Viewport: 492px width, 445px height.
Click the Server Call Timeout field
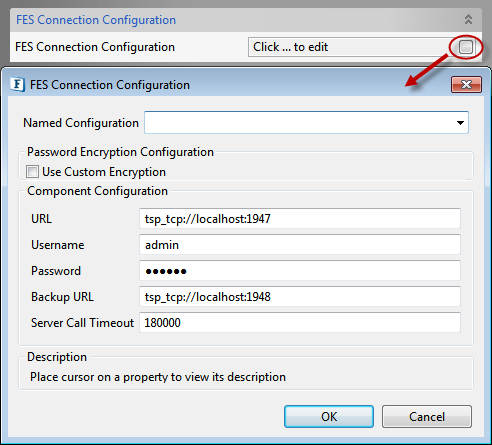tap(300, 323)
